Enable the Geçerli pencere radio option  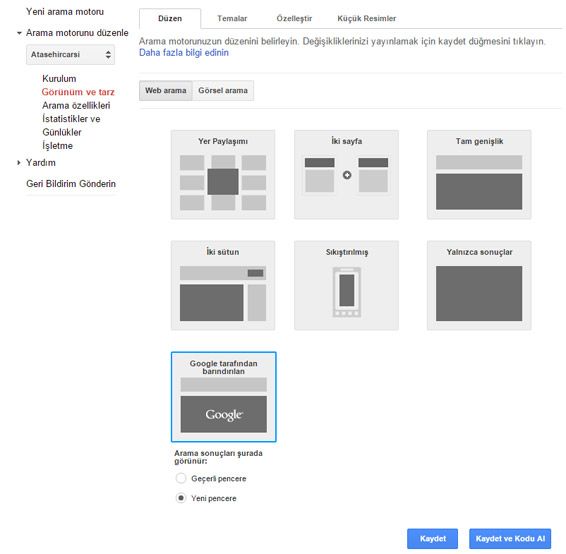click(181, 478)
